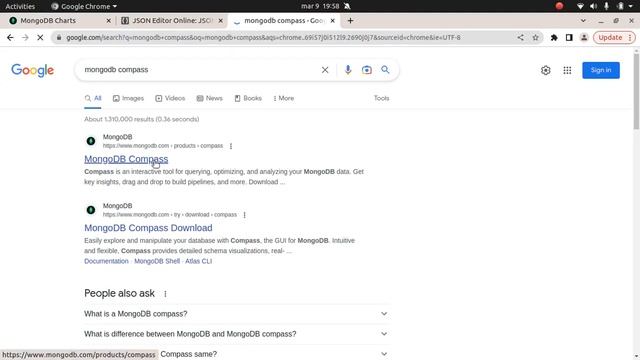This screenshot has width=640, height=360.
Task: Open the Google apps grid
Action: (x=567, y=70)
